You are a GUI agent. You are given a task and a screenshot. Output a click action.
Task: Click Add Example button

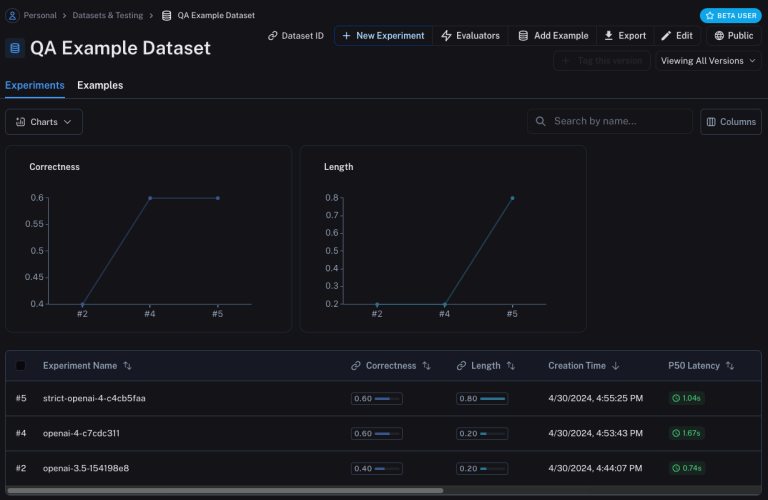(553, 36)
